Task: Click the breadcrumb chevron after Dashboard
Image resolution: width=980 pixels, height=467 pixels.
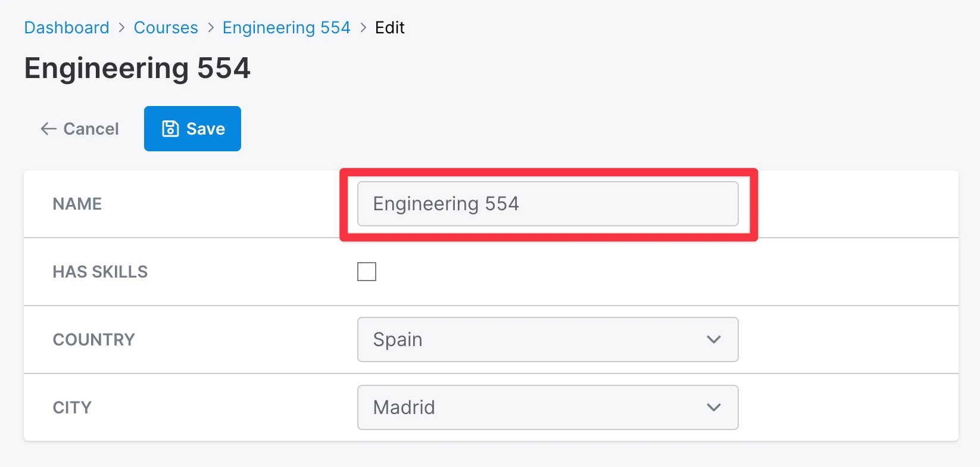Action: point(121,28)
